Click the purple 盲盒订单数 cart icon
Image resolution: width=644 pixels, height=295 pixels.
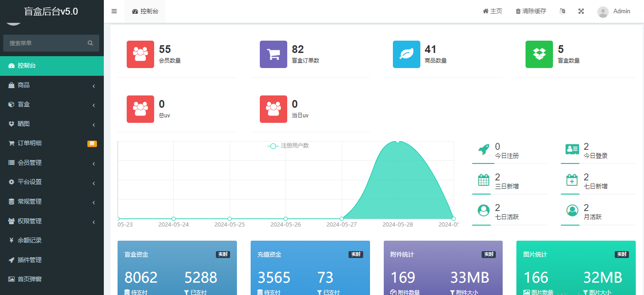click(274, 54)
